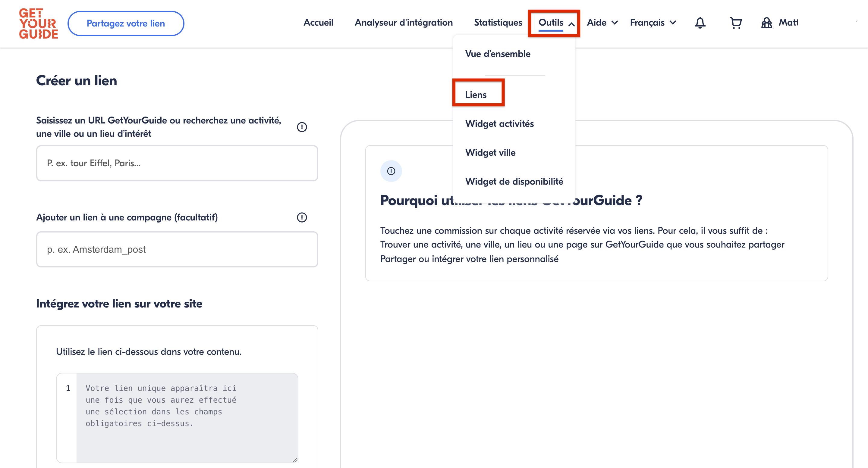
Task: Click info icon beside campaign label
Action: pyautogui.click(x=302, y=217)
